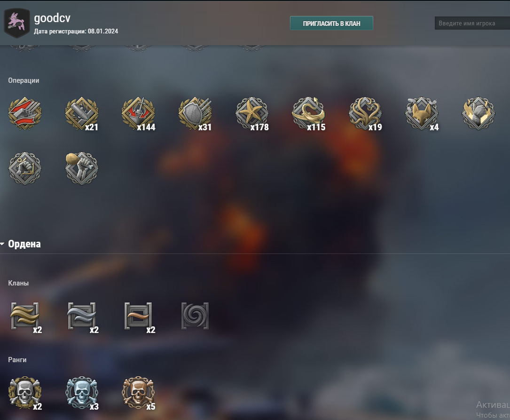Select the gold-wreathed skull rank order x2
This screenshot has height=420, width=510.
tap(25, 393)
